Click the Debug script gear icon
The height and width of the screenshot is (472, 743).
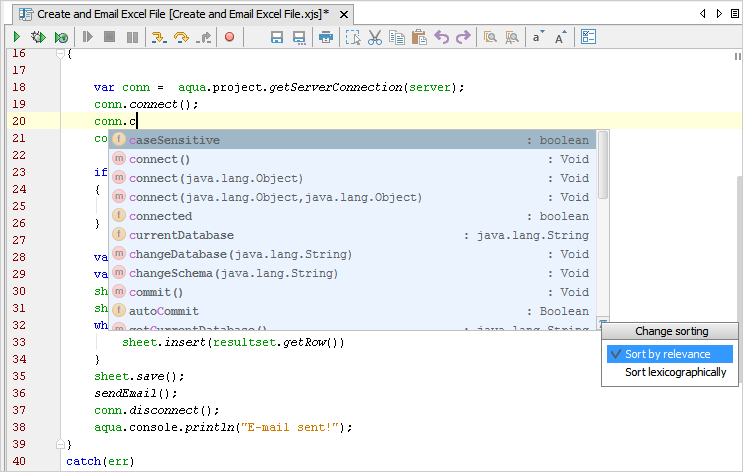tap(38, 37)
